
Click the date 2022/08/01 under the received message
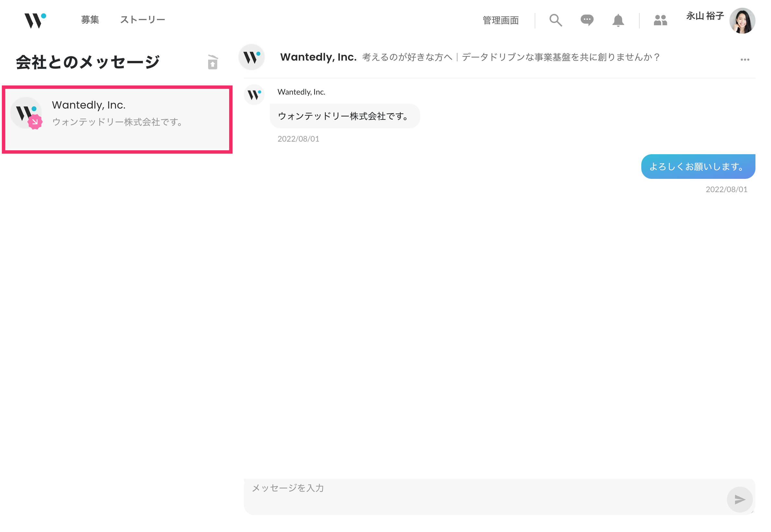(x=298, y=139)
